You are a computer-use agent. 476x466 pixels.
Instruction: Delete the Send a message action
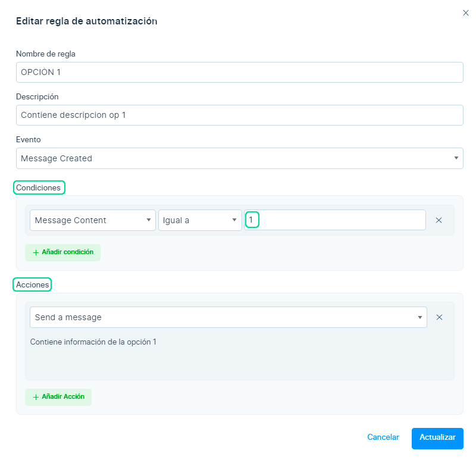[x=439, y=317]
